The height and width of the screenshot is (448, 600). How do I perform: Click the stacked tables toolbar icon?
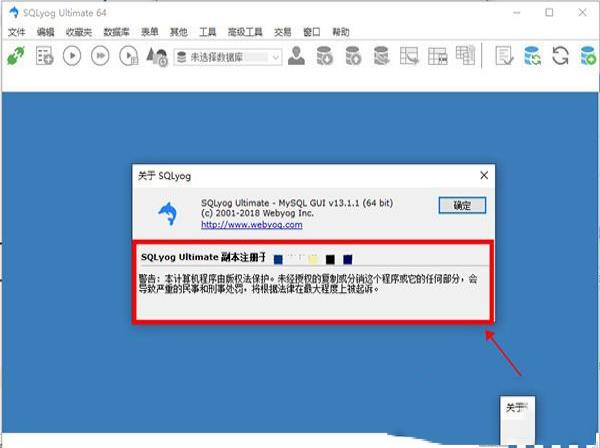pyautogui.click(x=465, y=55)
